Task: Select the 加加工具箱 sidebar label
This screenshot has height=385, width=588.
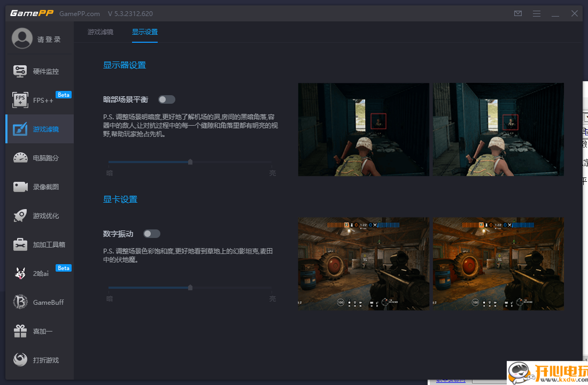Action: coord(49,245)
